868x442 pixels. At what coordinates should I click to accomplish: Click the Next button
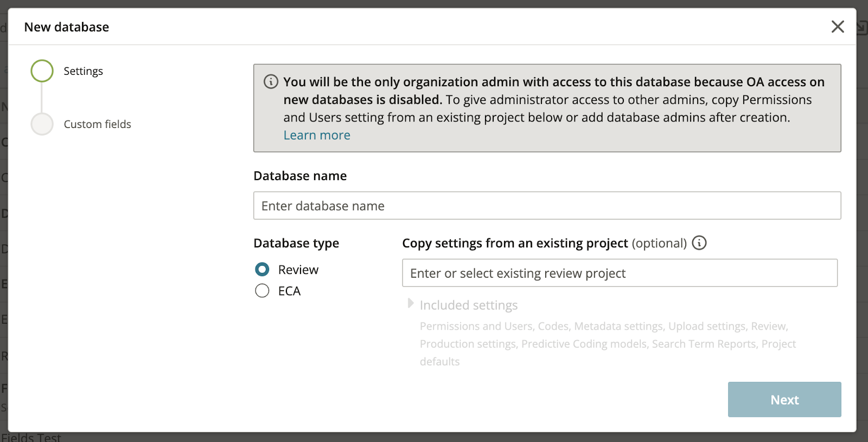[784, 400]
